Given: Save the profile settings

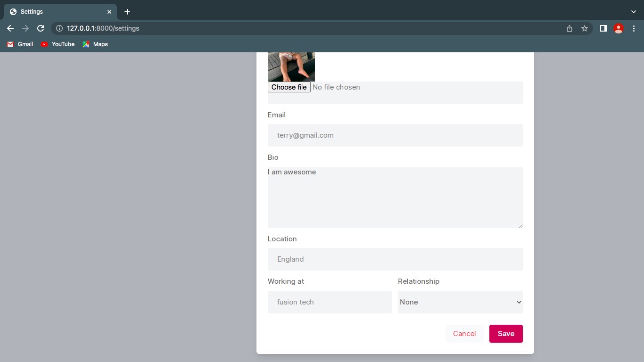Looking at the screenshot, I should point(506,334).
